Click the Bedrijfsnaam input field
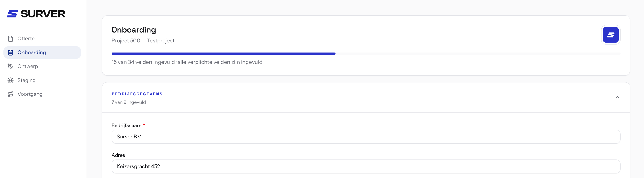This screenshot has width=644, height=178. [366, 137]
